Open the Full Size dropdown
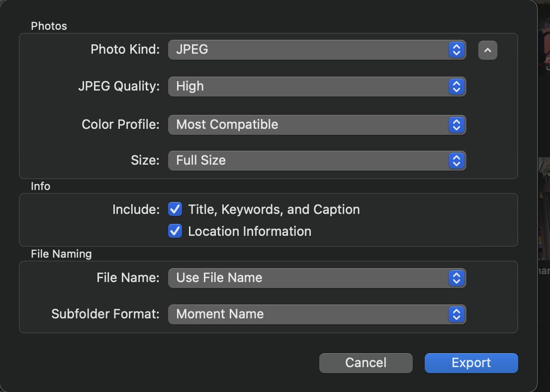 click(308, 161)
